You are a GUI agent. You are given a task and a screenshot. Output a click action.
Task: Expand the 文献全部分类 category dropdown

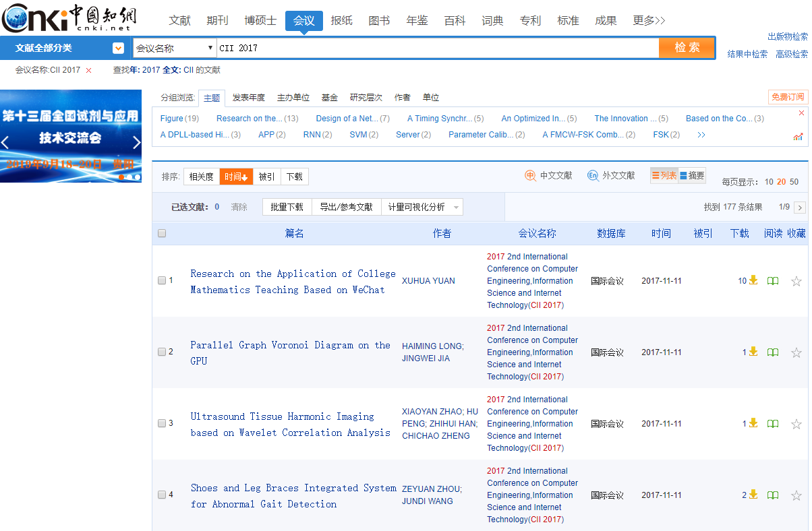point(118,48)
